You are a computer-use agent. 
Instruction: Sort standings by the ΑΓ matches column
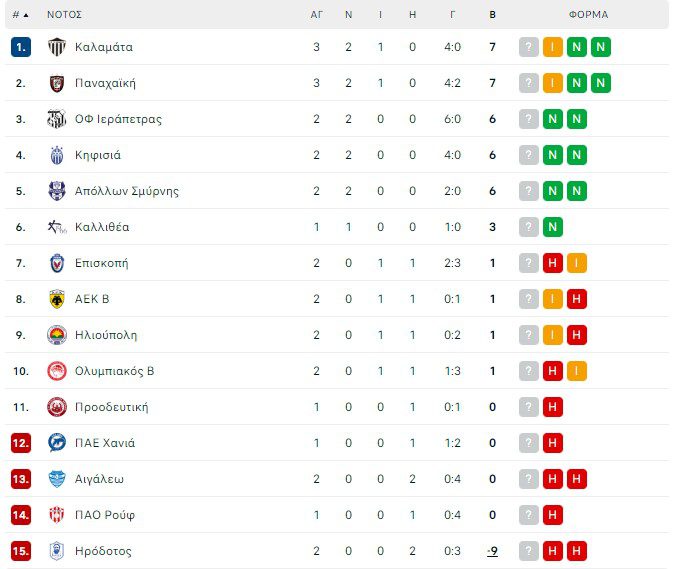point(316,15)
